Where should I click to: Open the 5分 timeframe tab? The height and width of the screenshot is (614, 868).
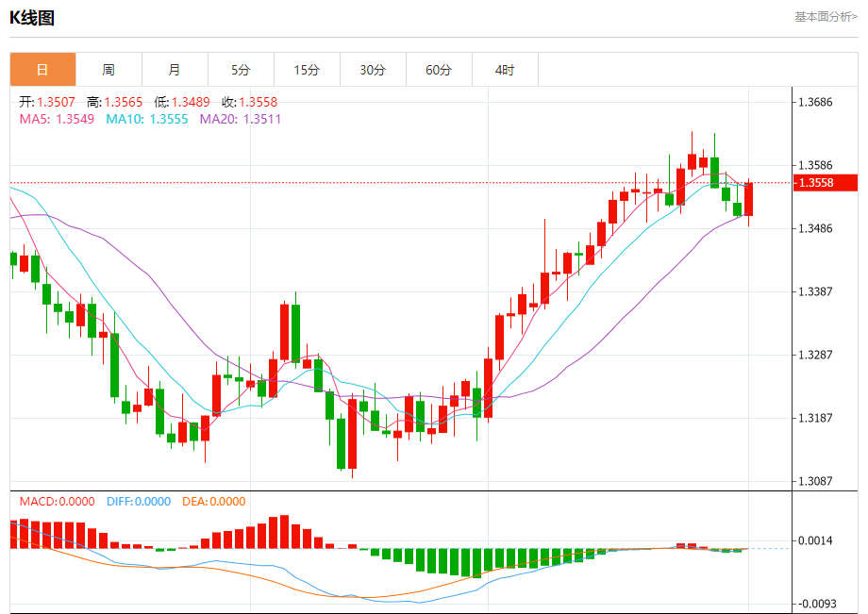pos(241,70)
